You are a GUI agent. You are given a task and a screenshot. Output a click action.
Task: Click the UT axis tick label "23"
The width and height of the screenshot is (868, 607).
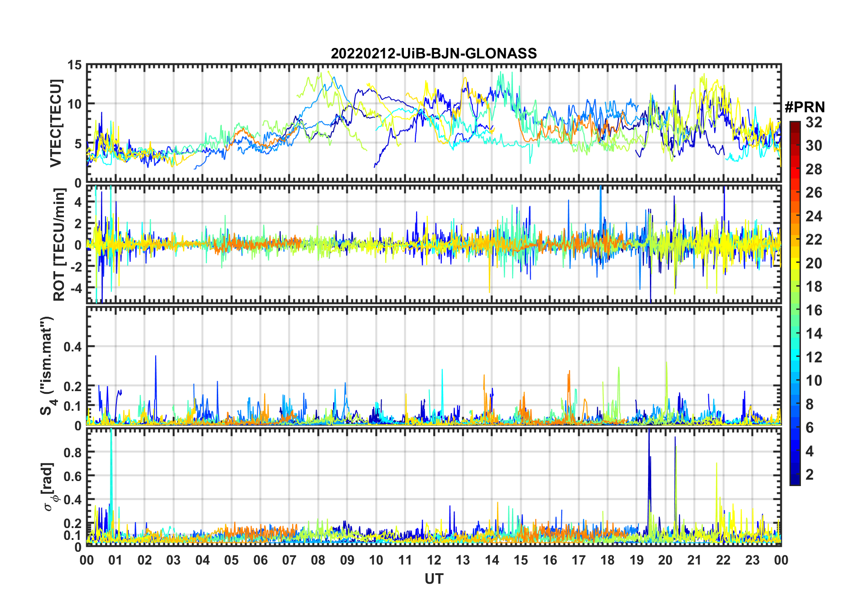(x=753, y=560)
